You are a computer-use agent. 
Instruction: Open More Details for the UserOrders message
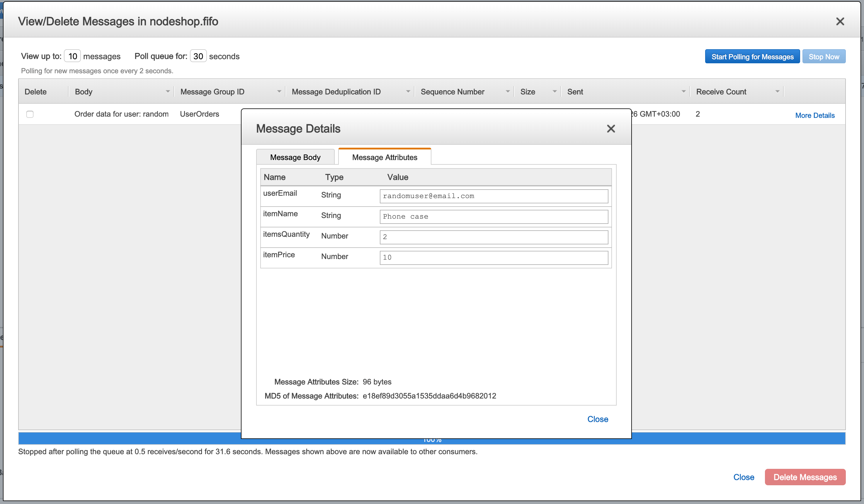[815, 115]
